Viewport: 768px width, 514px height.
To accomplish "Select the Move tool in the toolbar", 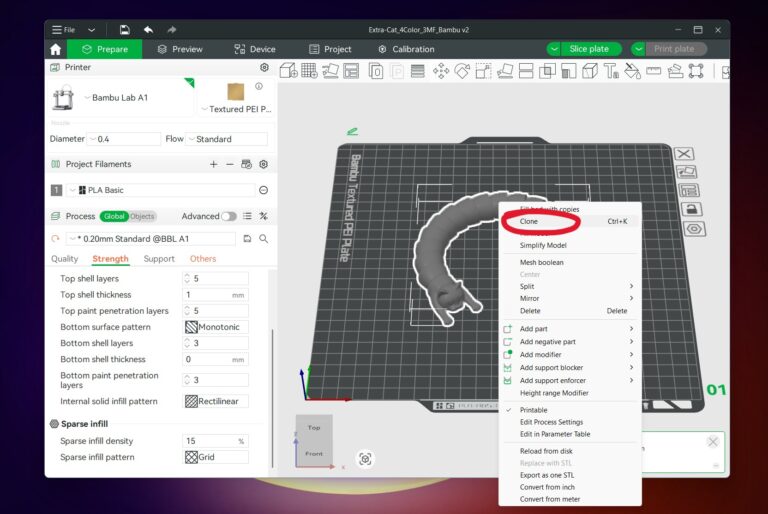I will (441, 71).
